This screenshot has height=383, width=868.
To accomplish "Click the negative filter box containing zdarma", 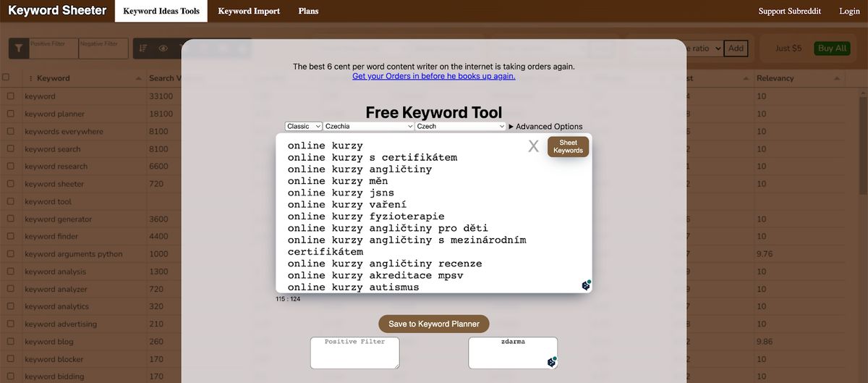I will pyautogui.click(x=513, y=353).
